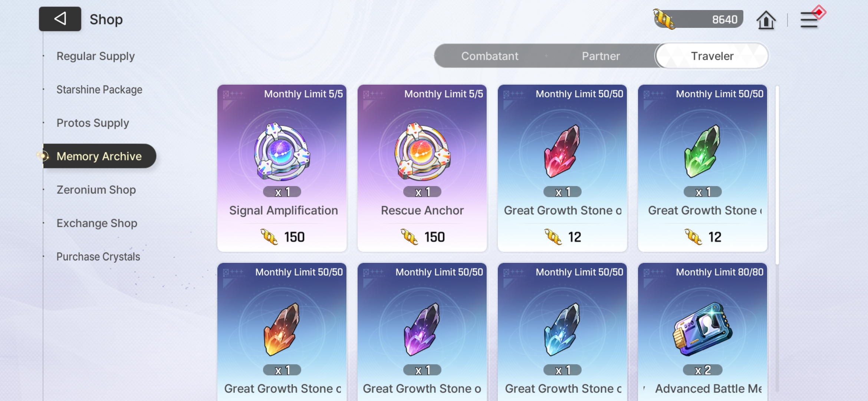Switch to the Combatant tab
This screenshot has height=401, width=868.
point(490,56)
